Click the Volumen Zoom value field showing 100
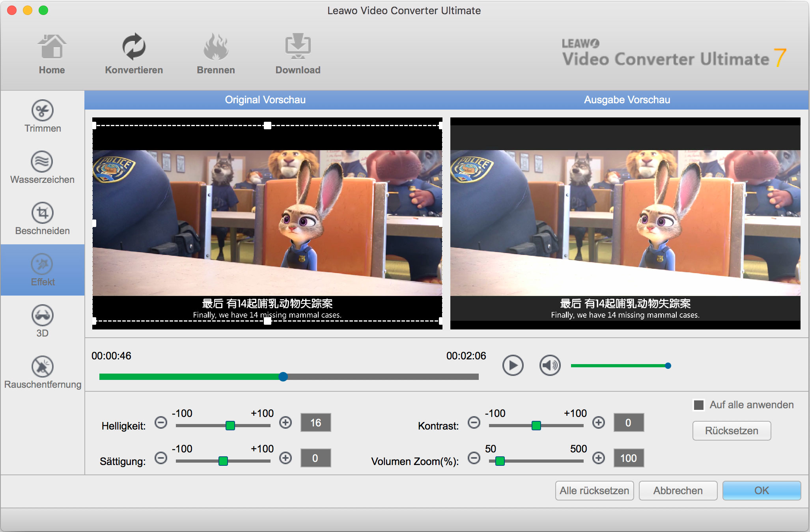The height and width of the screenshot is (532, 810). 629,458
